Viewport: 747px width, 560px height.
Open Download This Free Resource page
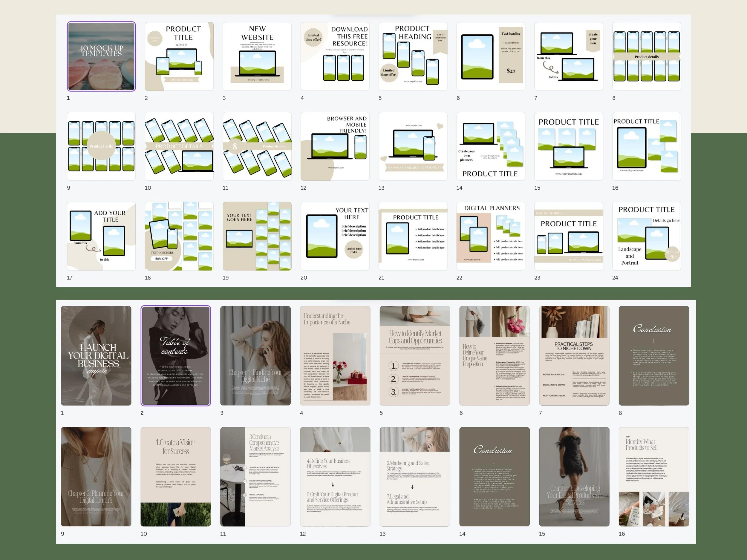click(x=335, y=56)
